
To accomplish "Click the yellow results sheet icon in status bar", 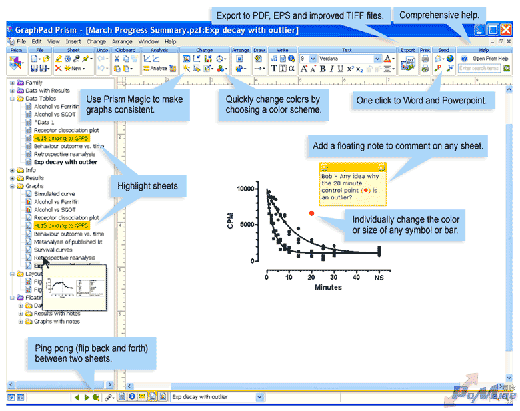I will pyautogui.click(x=142, y=397).
